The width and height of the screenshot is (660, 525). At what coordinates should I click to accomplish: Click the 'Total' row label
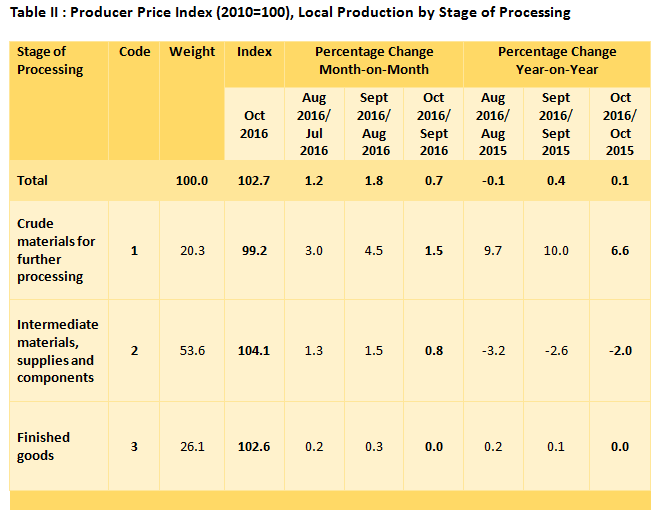click(x=32, y=181)
